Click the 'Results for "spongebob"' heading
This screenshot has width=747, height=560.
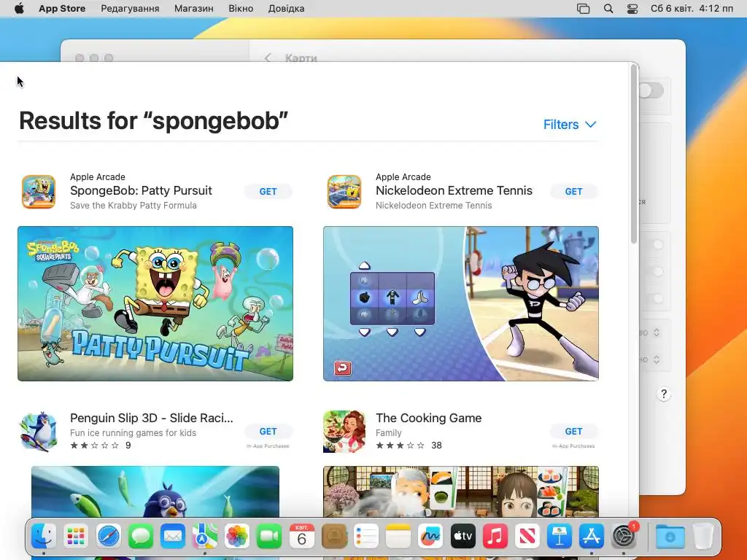(x=153, y=120)
